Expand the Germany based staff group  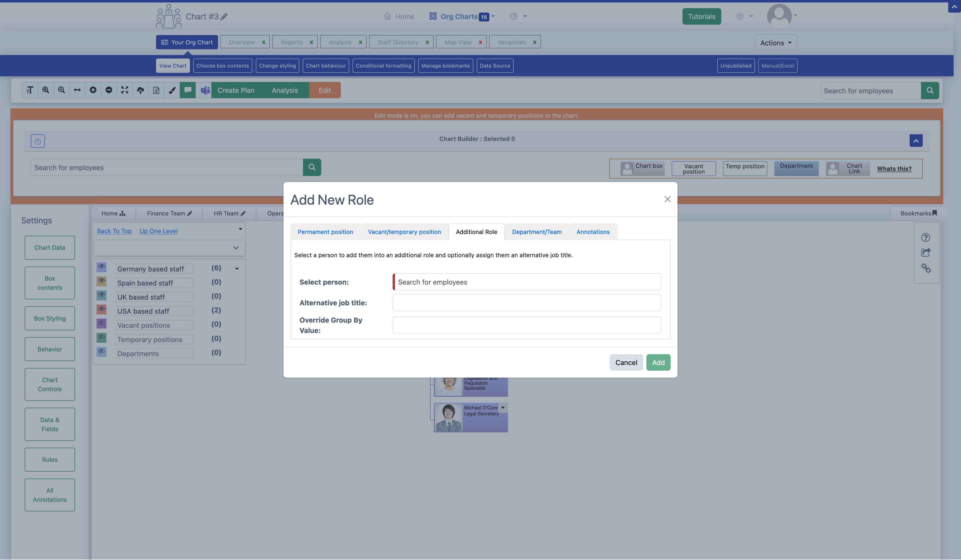pos(238,268)
